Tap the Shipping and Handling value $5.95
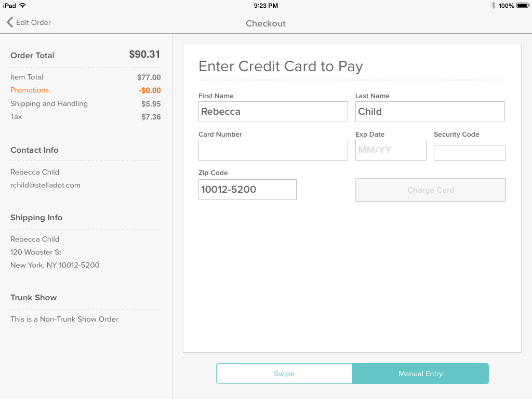Image resolution: width=532 pixels, height=399 pixels. (151, 104)
